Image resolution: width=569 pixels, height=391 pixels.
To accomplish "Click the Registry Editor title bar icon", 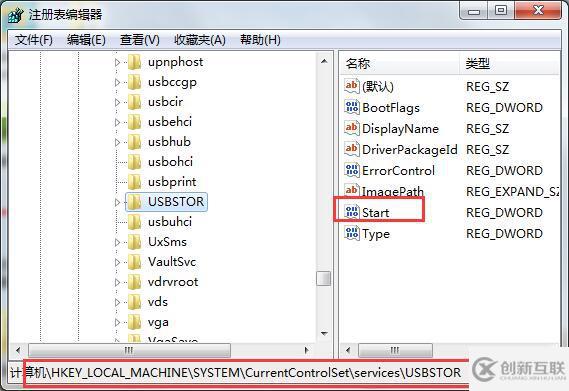I will point(16,15).
